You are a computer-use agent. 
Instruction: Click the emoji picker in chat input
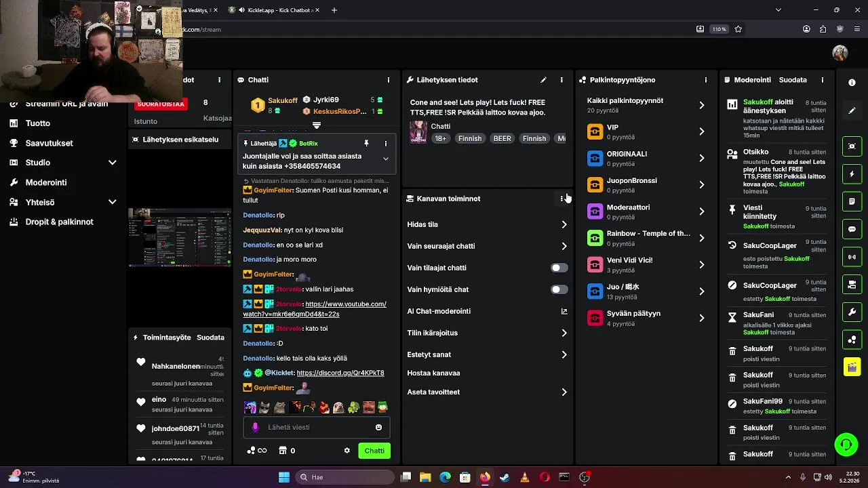pyautogui.click(x=378, y=427)
